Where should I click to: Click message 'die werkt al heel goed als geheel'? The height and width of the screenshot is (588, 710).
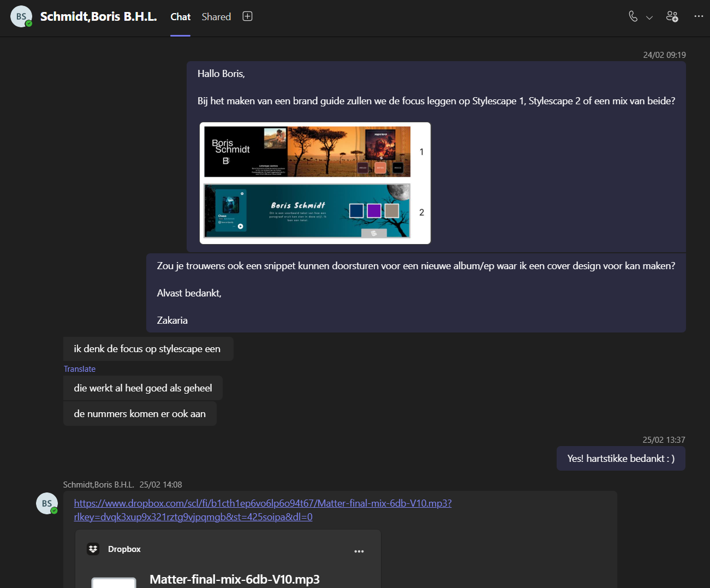[143, 388]
